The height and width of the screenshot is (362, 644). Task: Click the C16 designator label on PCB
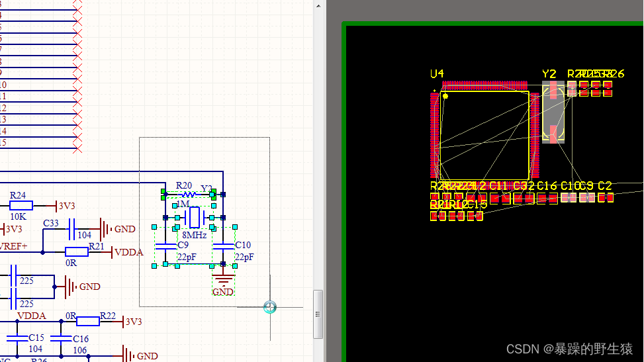(x=547, y=186)
